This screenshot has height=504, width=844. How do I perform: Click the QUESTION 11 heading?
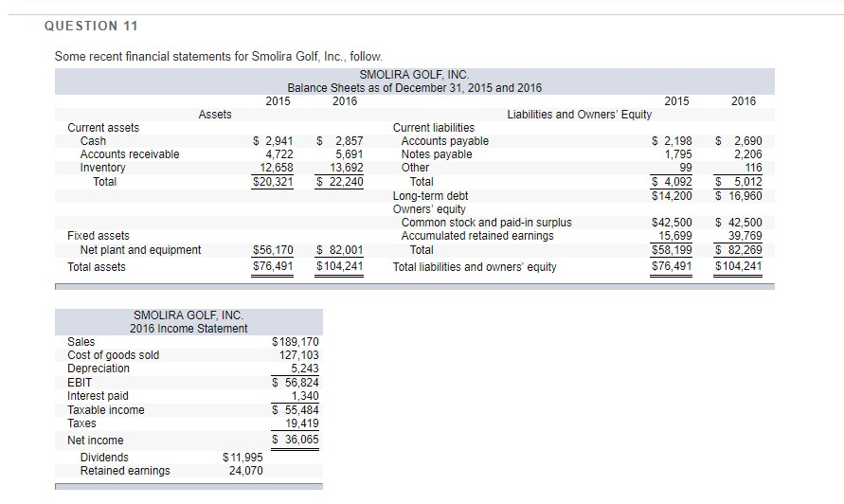pyautogui.click(x=91, y=26)
